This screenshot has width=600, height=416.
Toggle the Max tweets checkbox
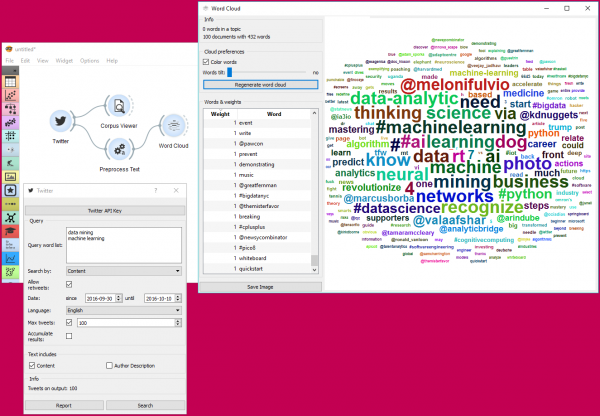click(x=69, y=323)
